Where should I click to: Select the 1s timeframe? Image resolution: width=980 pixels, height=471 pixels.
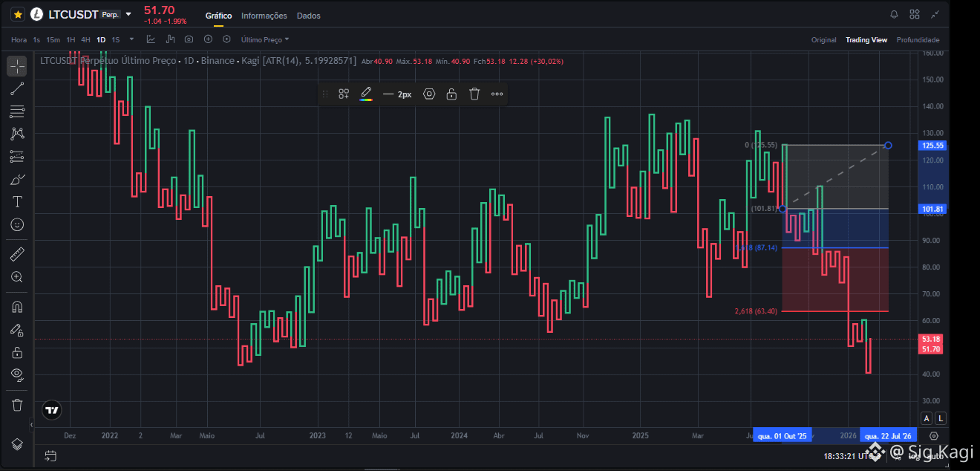36,39
